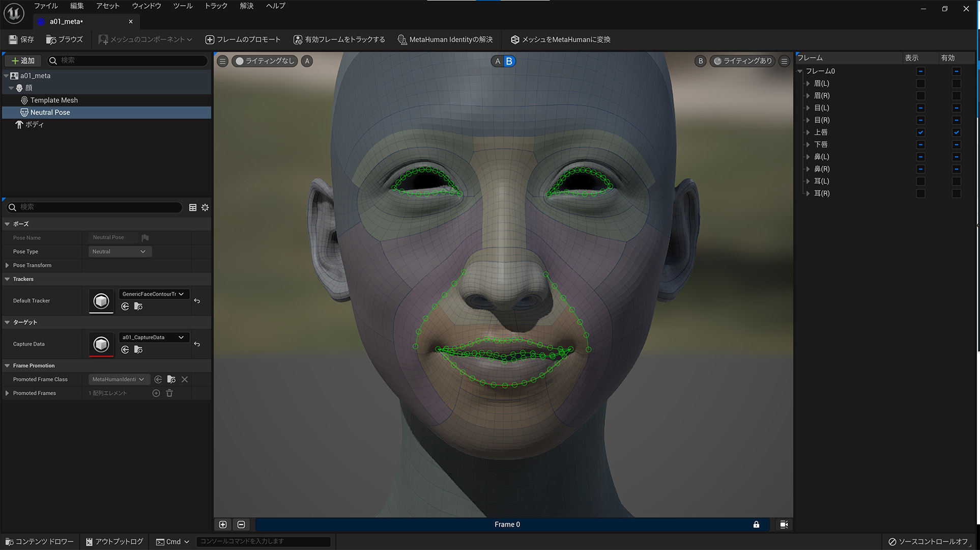Use selected asset for Capture Data
The width and height of the screenshot is (980, 550).
125,350
